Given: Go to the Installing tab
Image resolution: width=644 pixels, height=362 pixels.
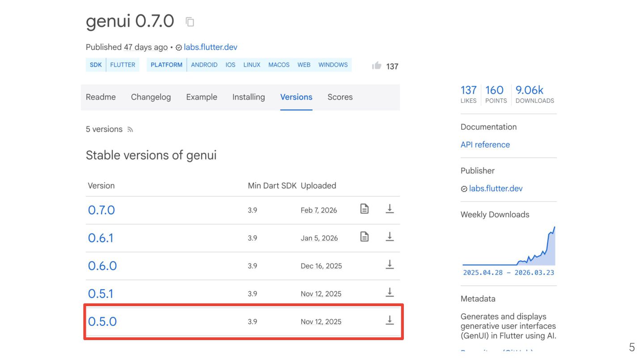Looking at the screenshot, I should pos(248,97).
